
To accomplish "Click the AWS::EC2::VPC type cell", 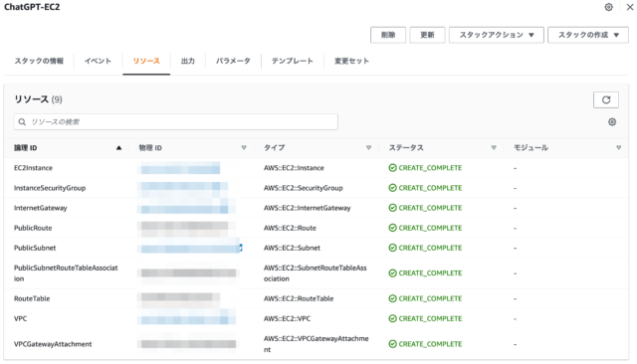I will 287,318.
